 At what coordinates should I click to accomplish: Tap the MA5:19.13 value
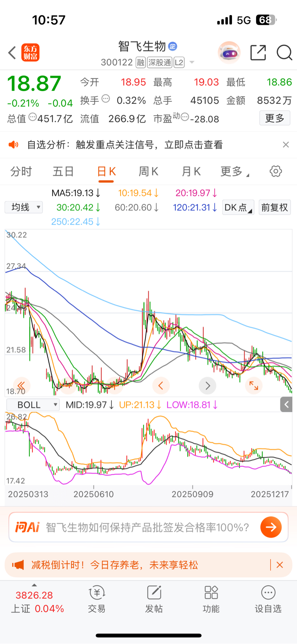point(76,193)
